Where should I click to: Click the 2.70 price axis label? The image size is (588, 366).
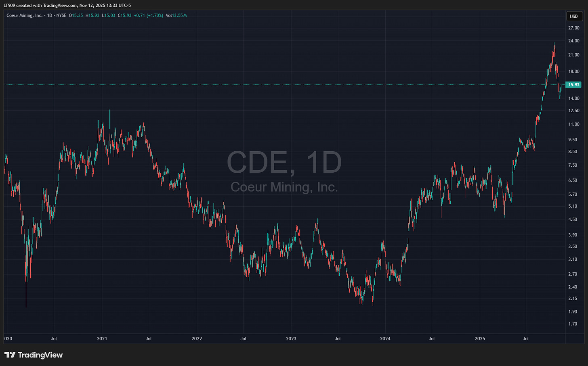point(573,274)
